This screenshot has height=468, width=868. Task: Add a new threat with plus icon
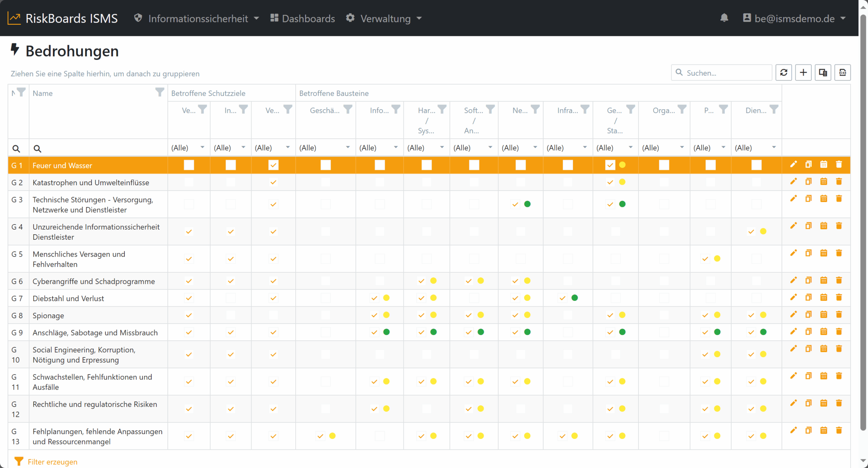[x=803, y=73]
